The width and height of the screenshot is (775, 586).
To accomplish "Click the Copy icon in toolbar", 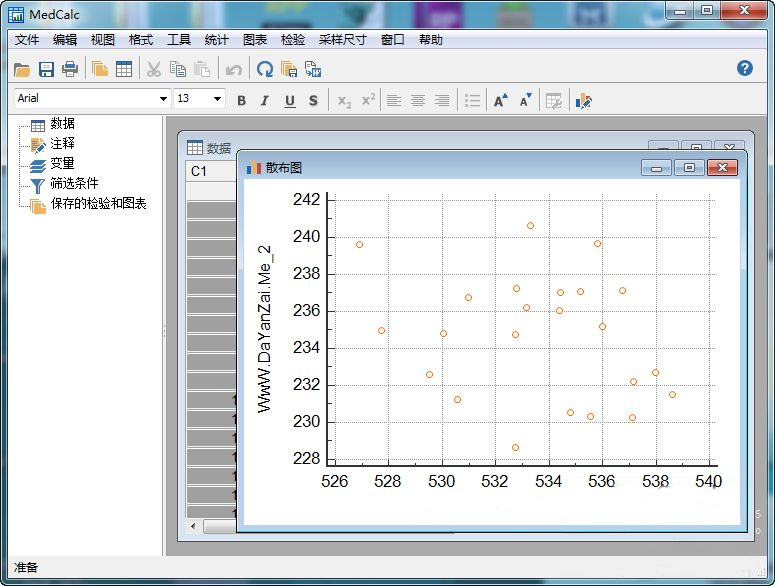I will point(178,69).
